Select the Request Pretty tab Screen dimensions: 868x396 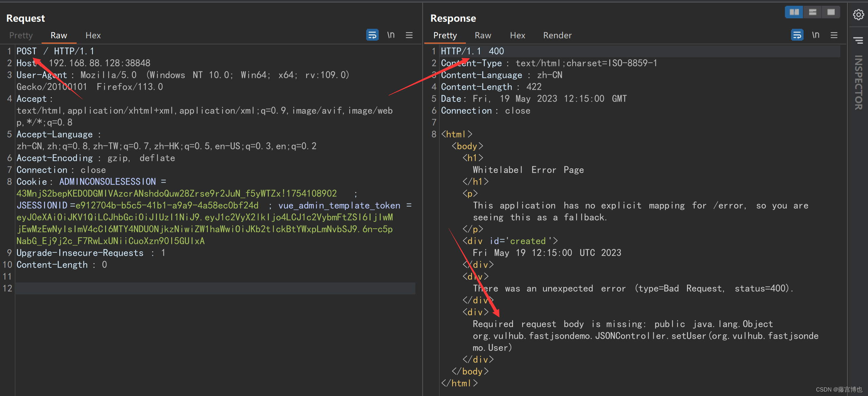tap(21, 35)
